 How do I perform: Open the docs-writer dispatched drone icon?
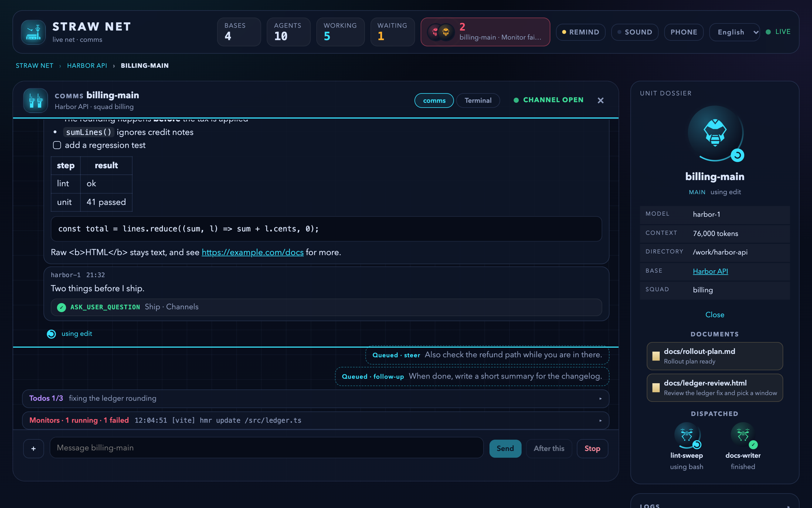[x=743, y=435]
